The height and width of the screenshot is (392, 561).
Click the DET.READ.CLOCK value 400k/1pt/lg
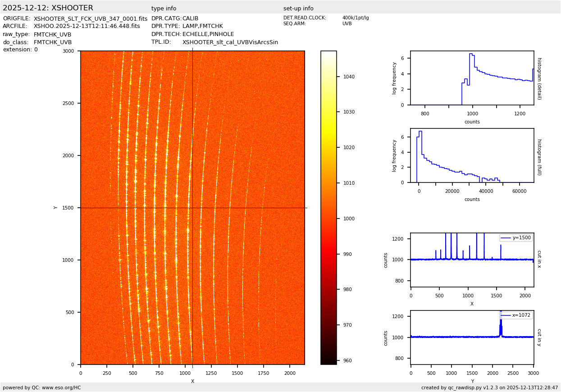(x=355, y=18)
